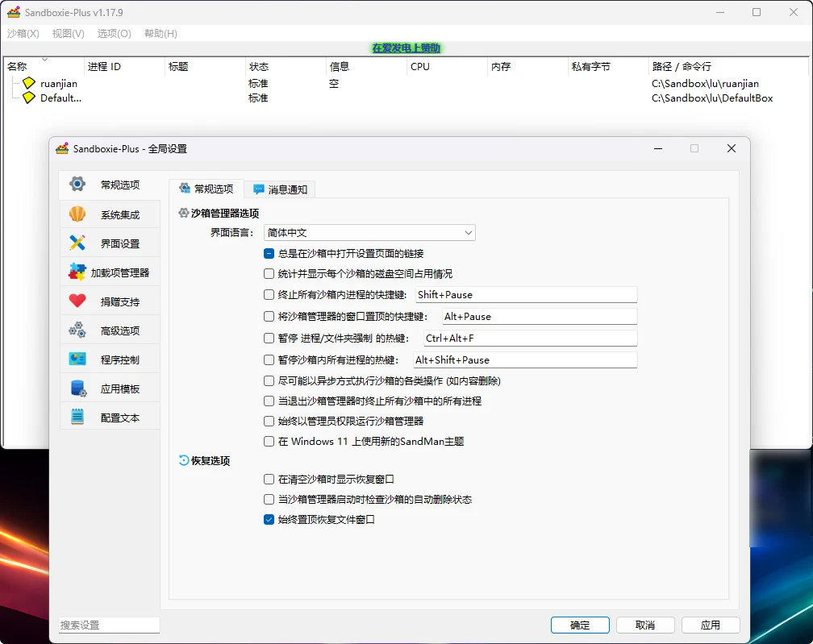Click the CPU column header

(x=448, y=66)
